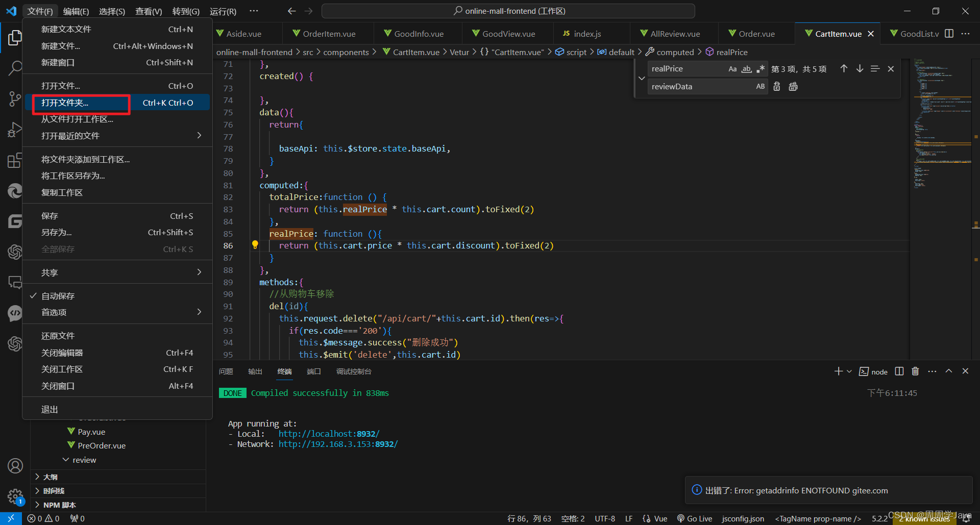980x525 pixels.
Task: Open the Accounts icon in activity bar
Action: [x=15, y=465]
